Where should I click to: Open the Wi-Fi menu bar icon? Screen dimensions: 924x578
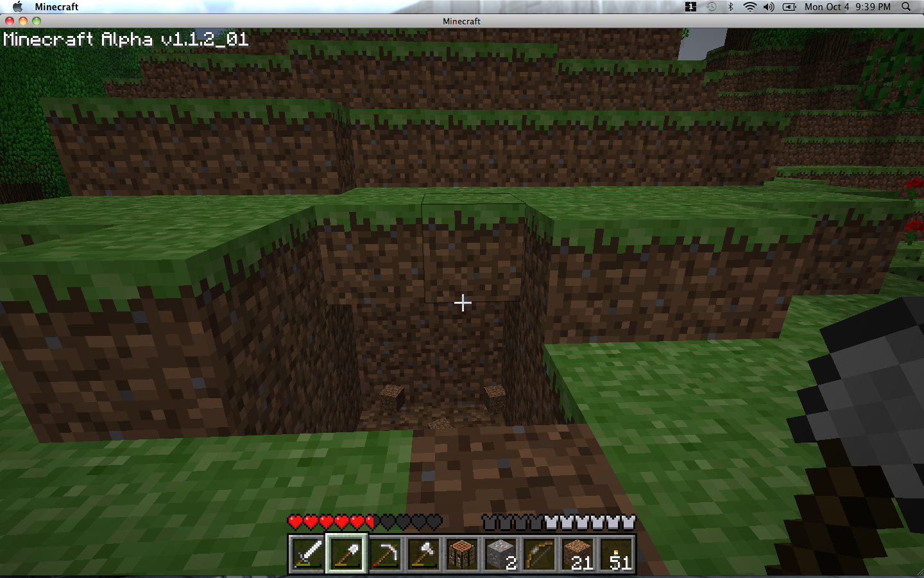(749, 6)
